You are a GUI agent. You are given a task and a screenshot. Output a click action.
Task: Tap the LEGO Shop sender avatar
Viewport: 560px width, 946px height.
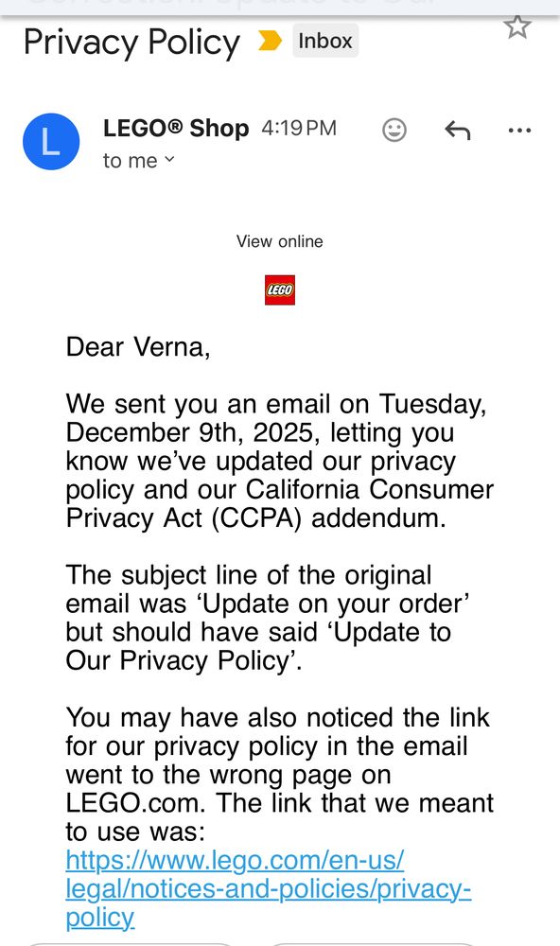[51, 142]
